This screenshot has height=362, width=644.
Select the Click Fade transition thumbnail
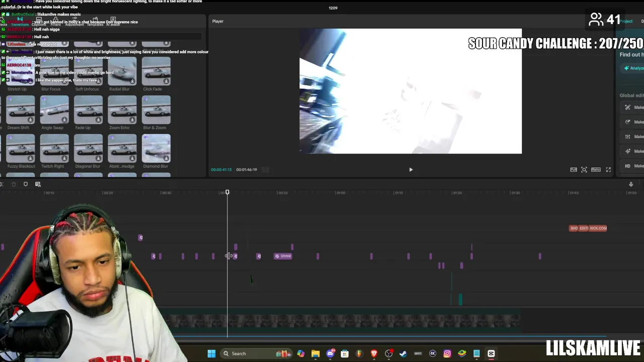pos(156,70)
